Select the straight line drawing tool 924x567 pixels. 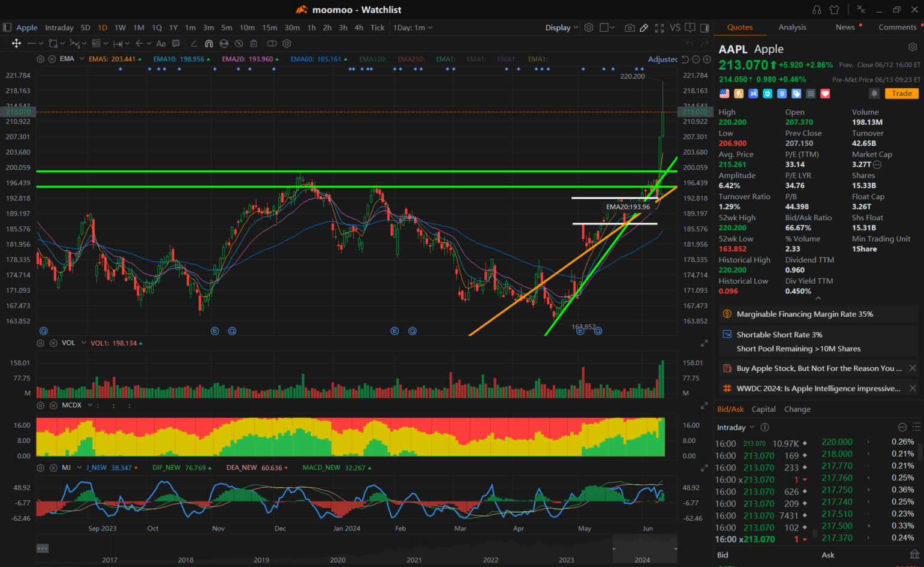tap(32, 43)
